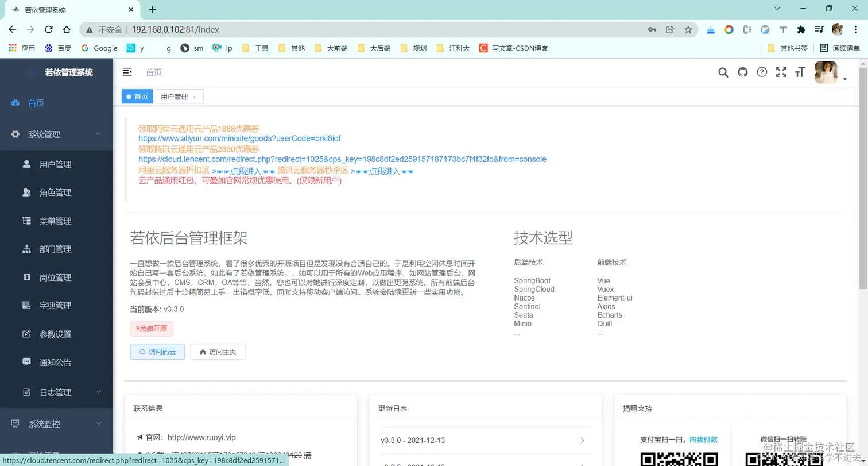The height and width of the screenshot is (466, 868).
Task: Open the user avatar dropdown arrow
Action: (x=844, y=79)
